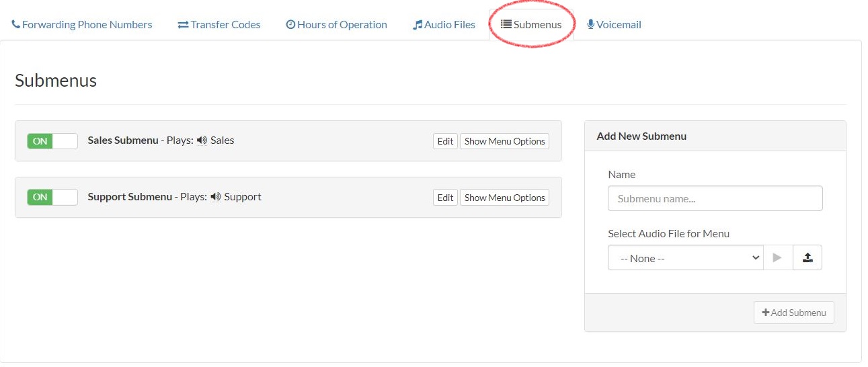Click the music note Audio Files icon
Screen dimensions: 868x367
pos(418,25)
